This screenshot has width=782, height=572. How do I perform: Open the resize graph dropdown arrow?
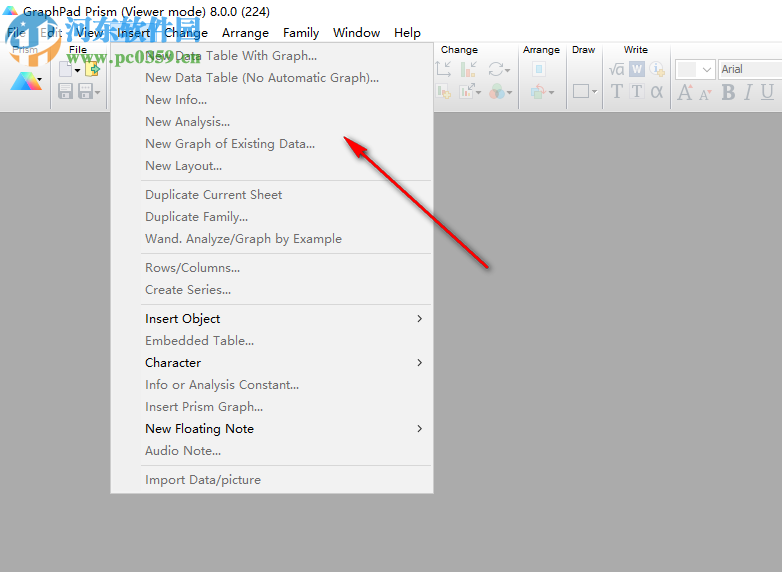click(479, 92)
